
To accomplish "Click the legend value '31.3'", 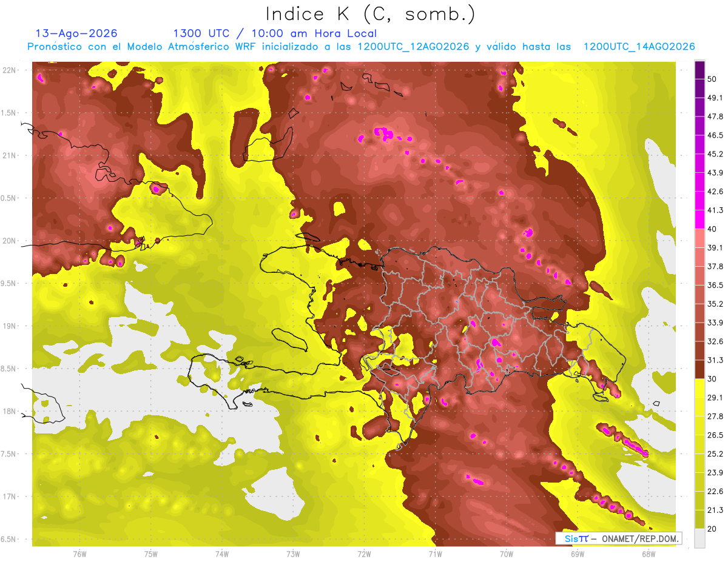I will coord(715,360).
